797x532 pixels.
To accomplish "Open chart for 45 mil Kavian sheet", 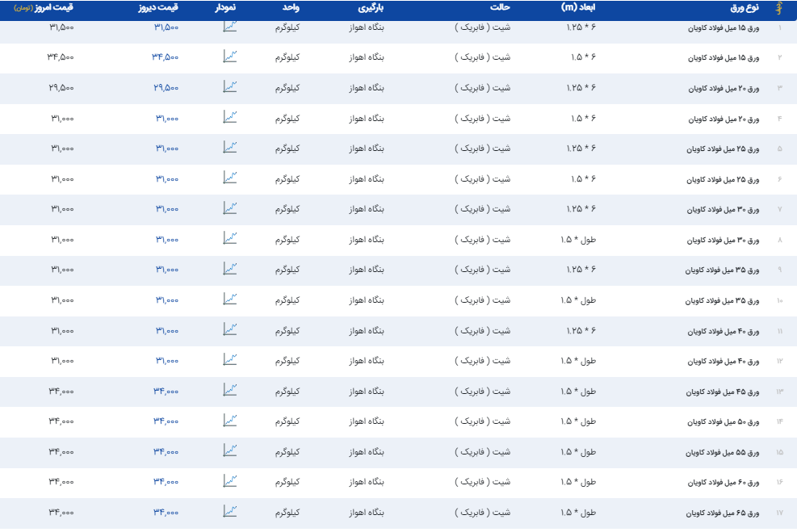I will click(x=230, y=390).
